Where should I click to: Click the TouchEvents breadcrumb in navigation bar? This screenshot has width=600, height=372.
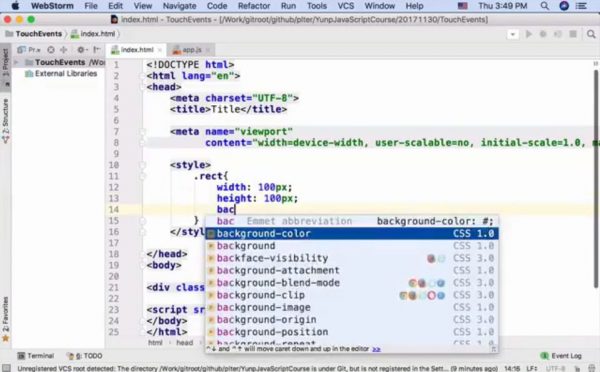coord(34,34)
